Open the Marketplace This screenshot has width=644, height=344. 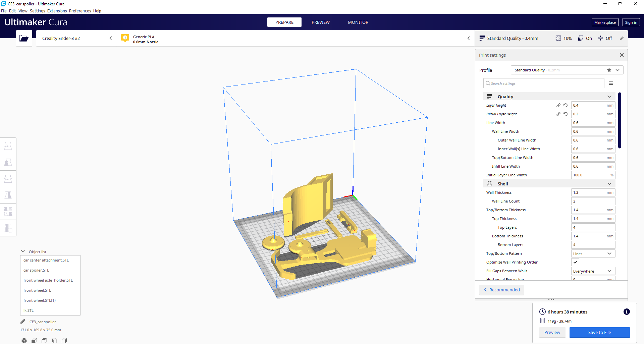point(605,22)
